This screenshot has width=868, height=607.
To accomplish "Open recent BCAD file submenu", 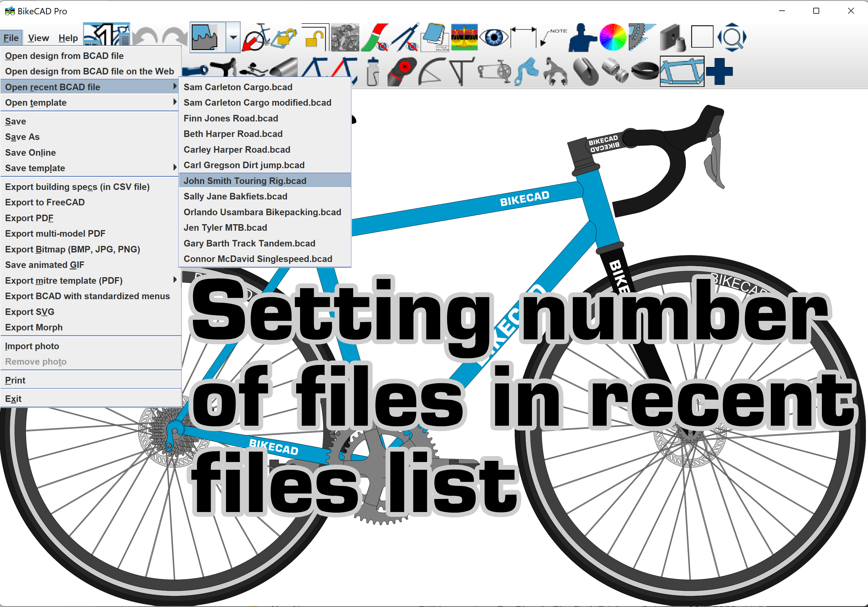I will click(89, 86).
